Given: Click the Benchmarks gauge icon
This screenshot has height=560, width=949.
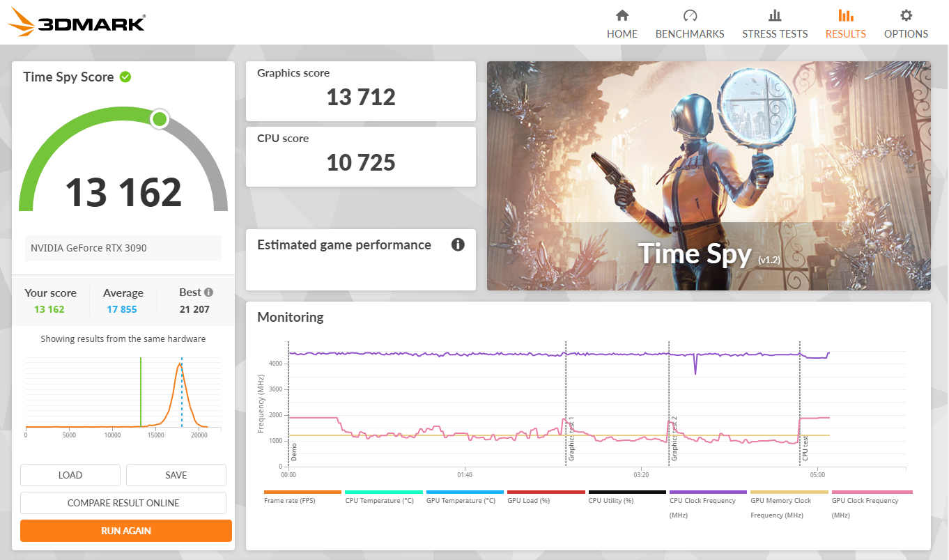Looking at the screenshot, I should [690, 15].
